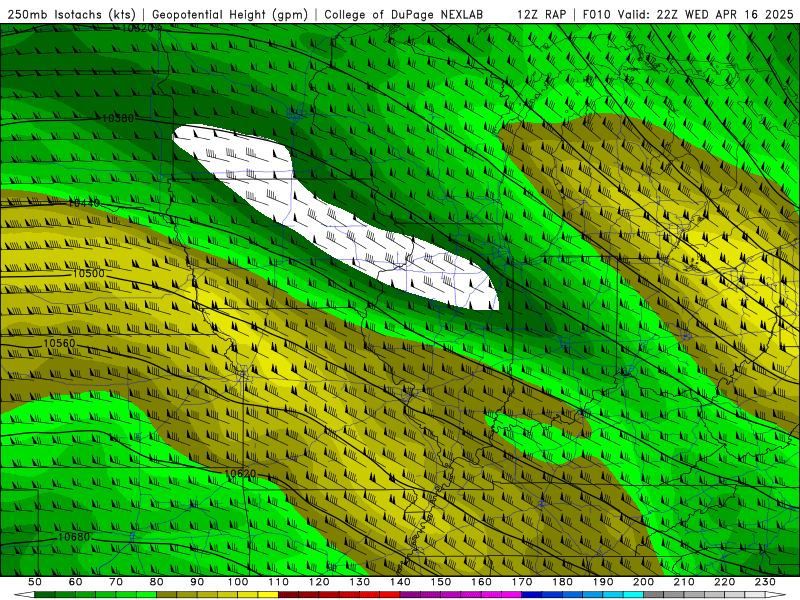Click the 190 value on the color scale
The height and width of the screenshot is (600, 800).
click(603, 582)
